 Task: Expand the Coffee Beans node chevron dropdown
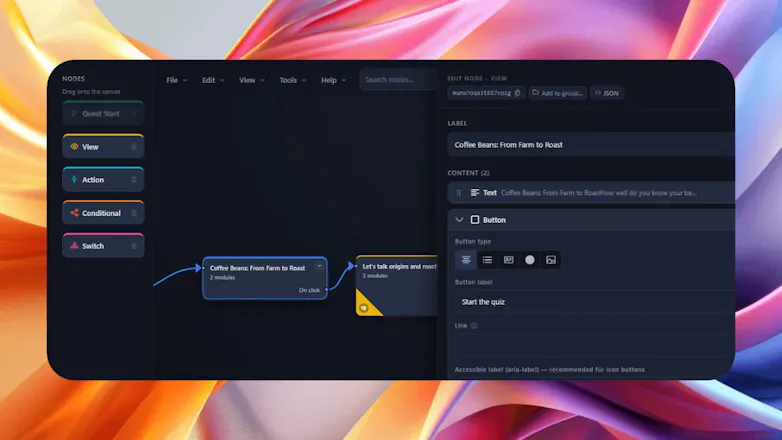coord(319,266)
